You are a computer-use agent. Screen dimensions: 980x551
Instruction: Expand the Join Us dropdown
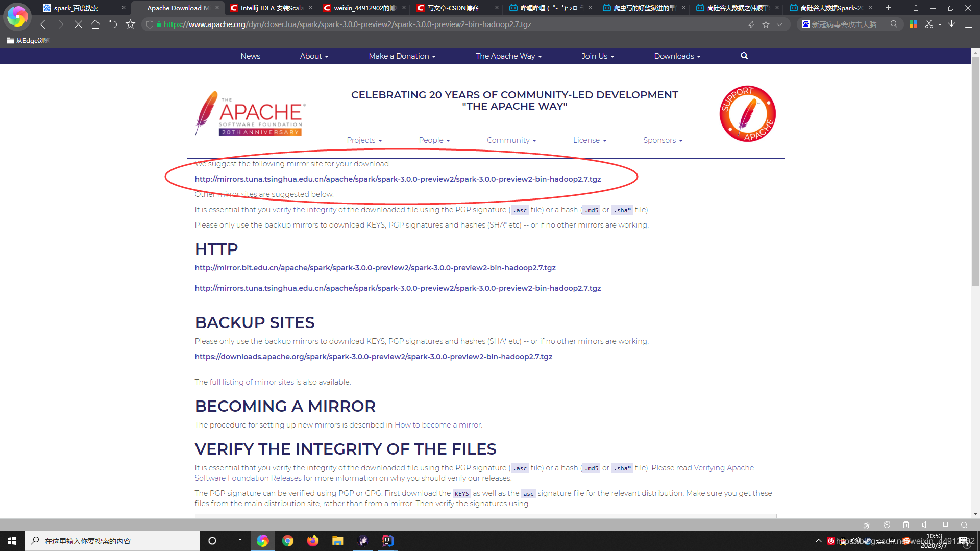click(598, 56)
